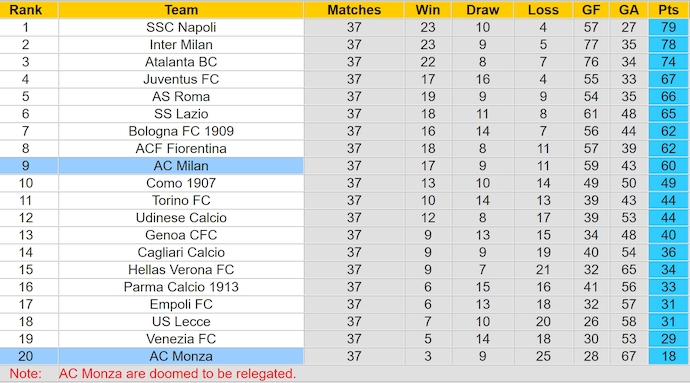Click the Matches column header
The width and height of the screenshot is (690, 383).
click(354, 10)
